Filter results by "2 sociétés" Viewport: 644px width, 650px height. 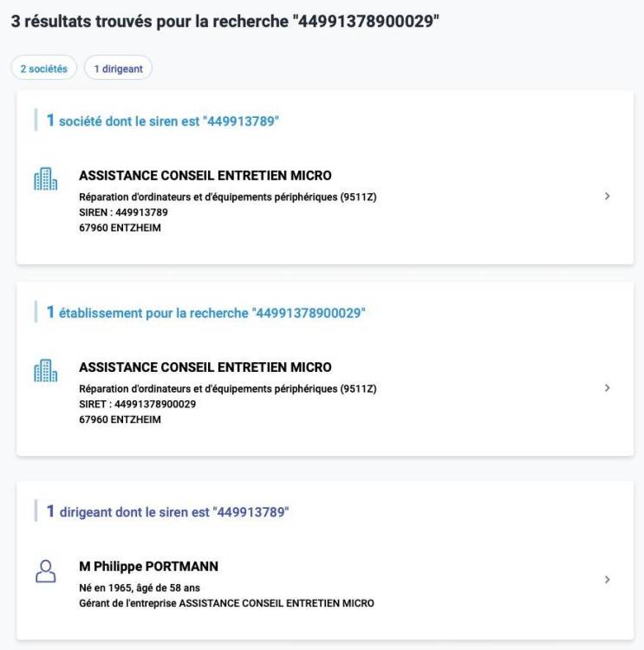44,68
